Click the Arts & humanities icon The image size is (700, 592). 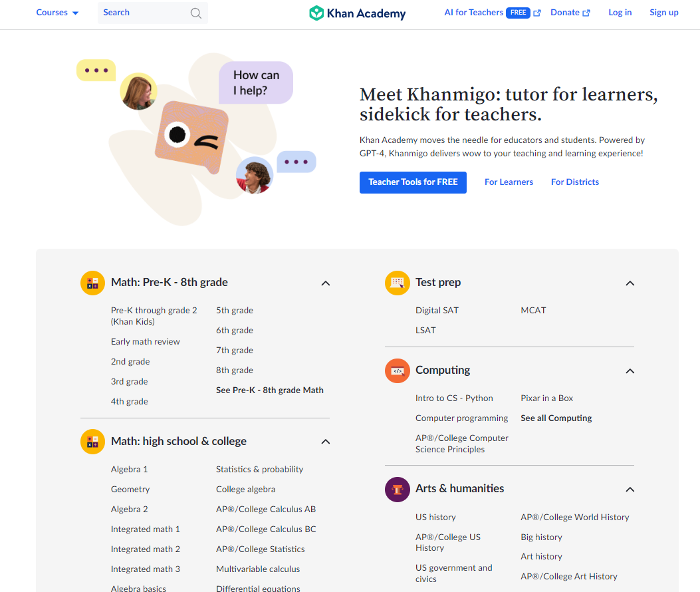tap(398, 490)
